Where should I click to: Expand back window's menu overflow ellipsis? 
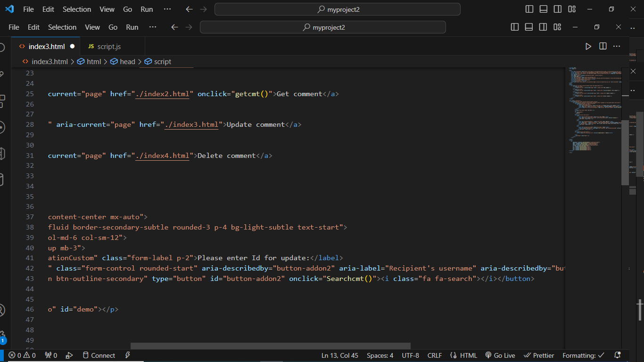[x=167, y=9]
